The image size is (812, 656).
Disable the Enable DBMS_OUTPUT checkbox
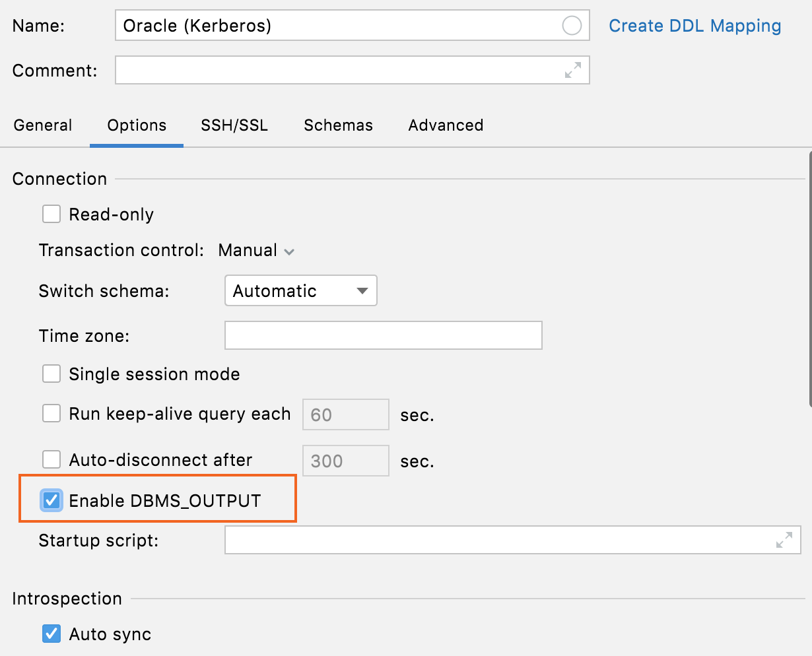tap(51, 500)
